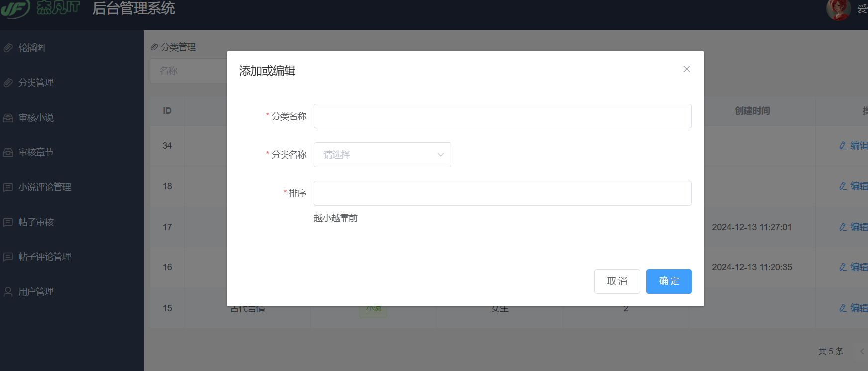Click ID cell 17
Viewport: 868px width, 371px height.
(x=167, y=227)
